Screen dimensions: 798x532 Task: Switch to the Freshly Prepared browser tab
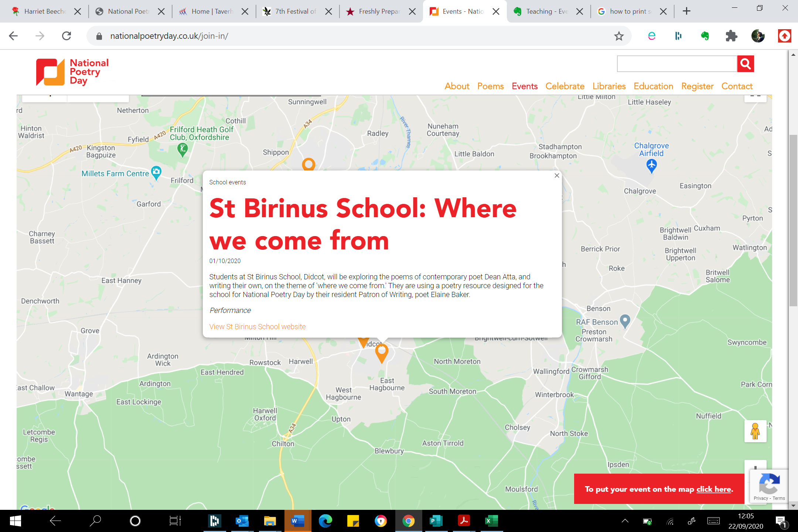(x=379, y=11)
